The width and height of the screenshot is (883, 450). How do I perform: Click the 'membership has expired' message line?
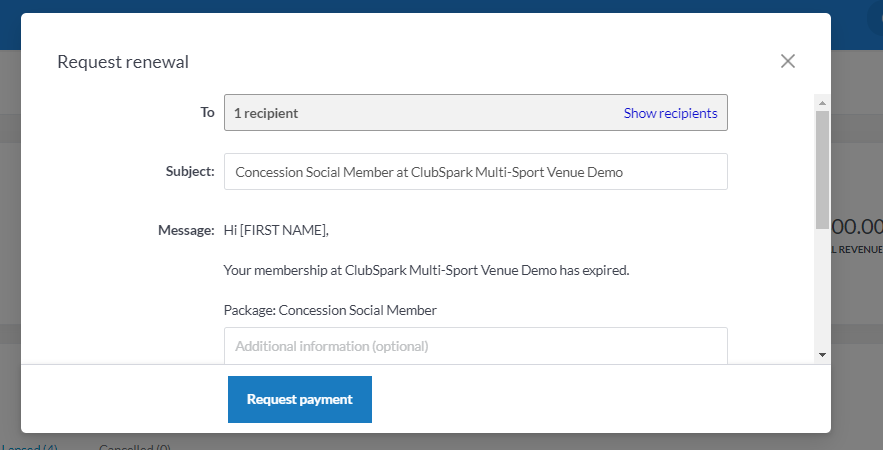tap(426, 270)
